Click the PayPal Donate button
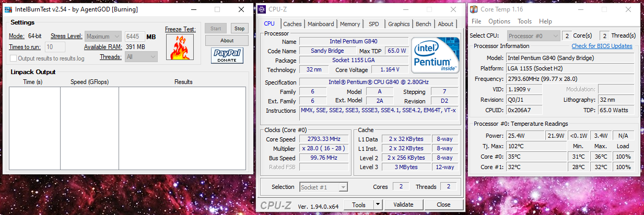The image size is (644, 215). [227, 56]
